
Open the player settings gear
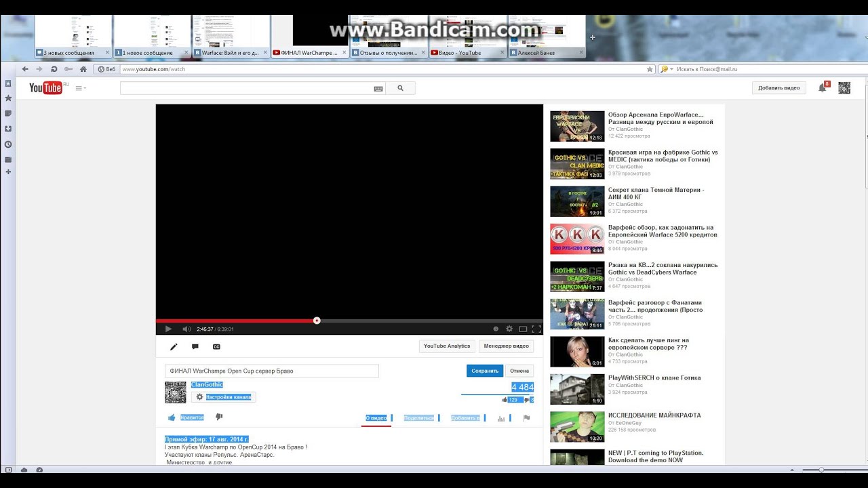click(509, 329)
